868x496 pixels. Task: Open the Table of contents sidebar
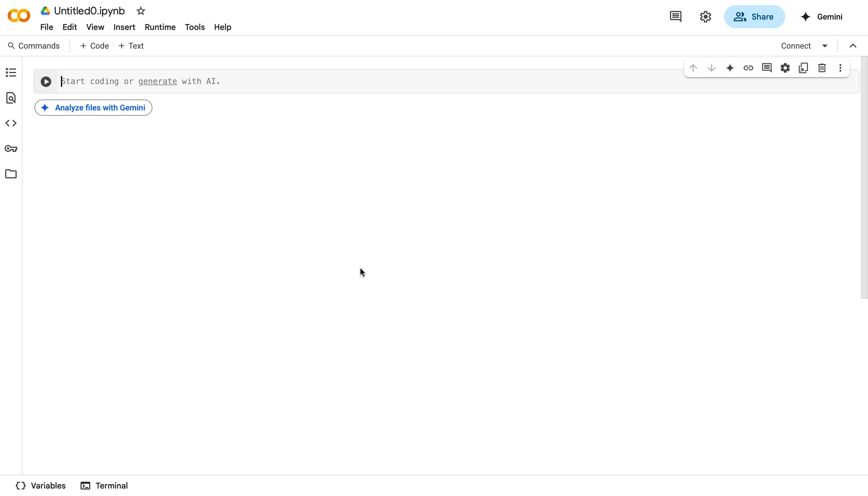(x=11, y=72)
